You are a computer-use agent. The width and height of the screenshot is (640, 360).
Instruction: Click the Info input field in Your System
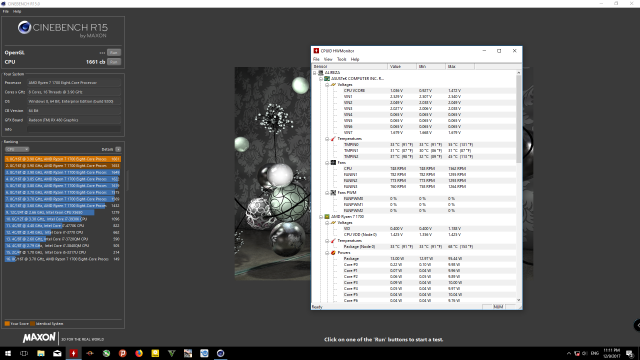click(74, 129)
